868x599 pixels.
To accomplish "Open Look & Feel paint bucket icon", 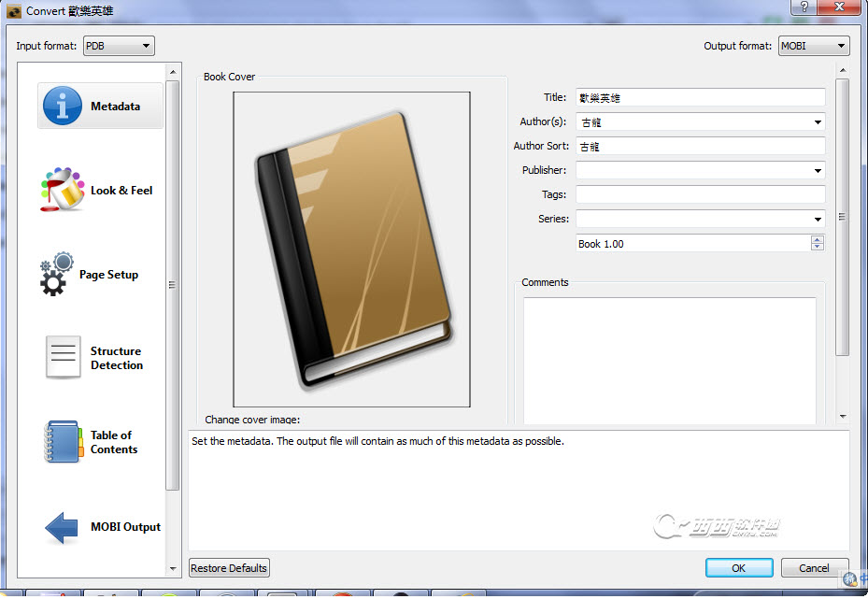I will (63, 190).
